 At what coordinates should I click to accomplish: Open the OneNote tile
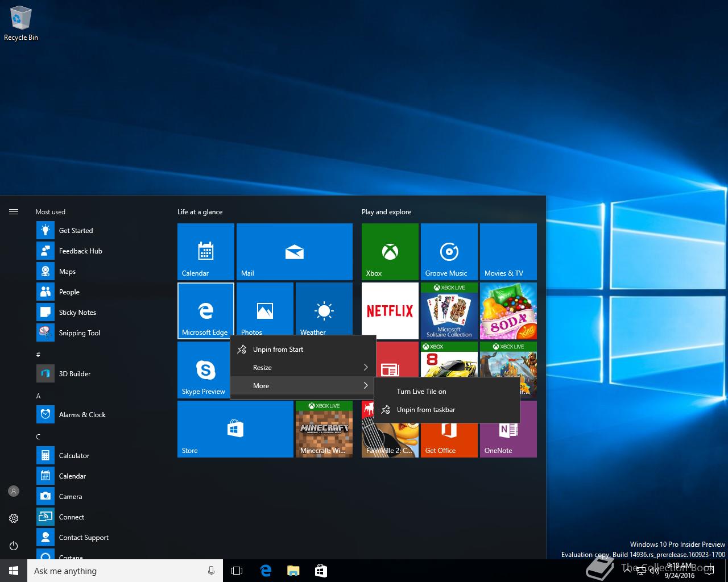point(508,440)
